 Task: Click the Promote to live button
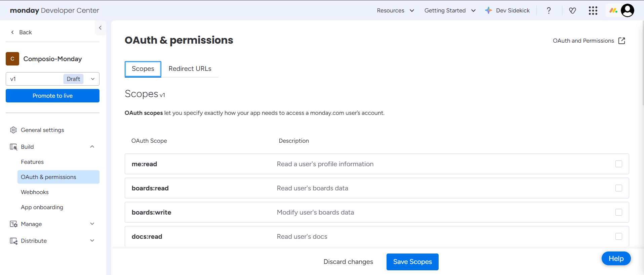52,96
